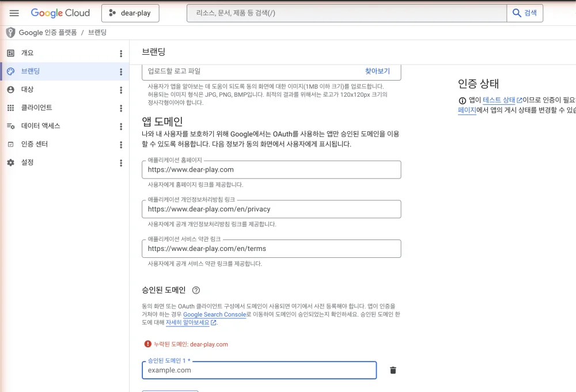Click the 데이터 액세스 list-settings icon

click(10, 126)
